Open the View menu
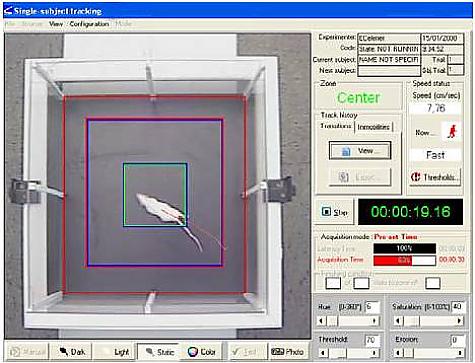 tap(56, 24)
